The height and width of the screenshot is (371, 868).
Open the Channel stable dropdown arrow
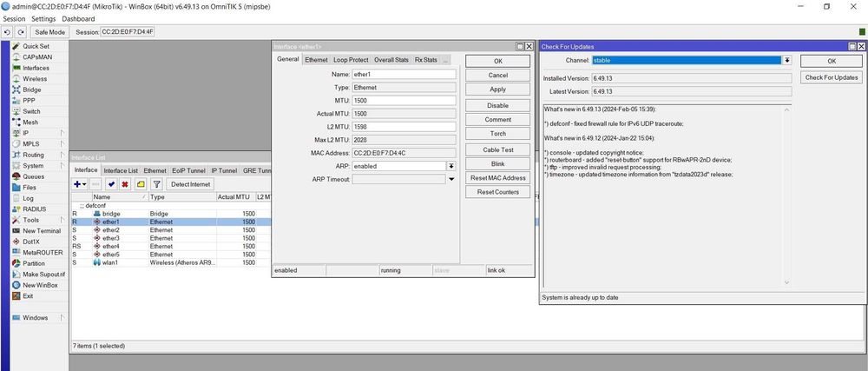tap(787, 60)
